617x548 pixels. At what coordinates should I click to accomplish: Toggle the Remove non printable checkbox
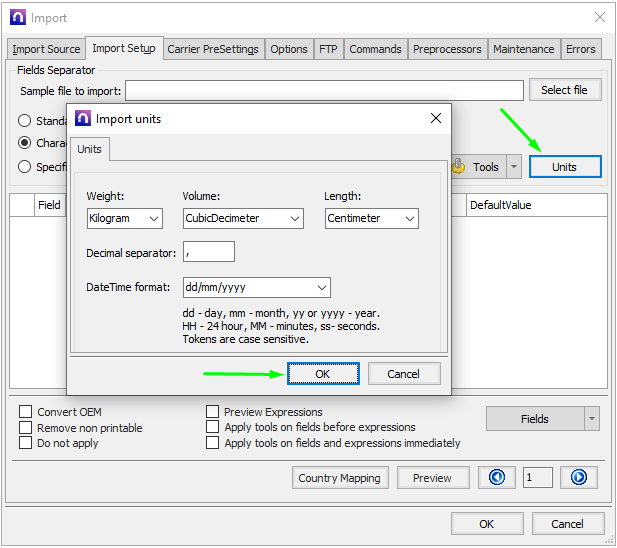[26, 428]
